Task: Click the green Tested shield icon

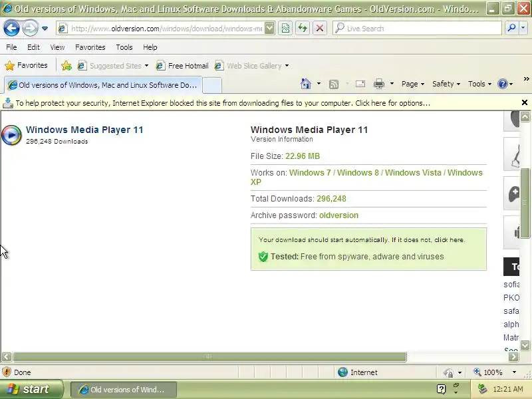Action: (x=263, y=257)
